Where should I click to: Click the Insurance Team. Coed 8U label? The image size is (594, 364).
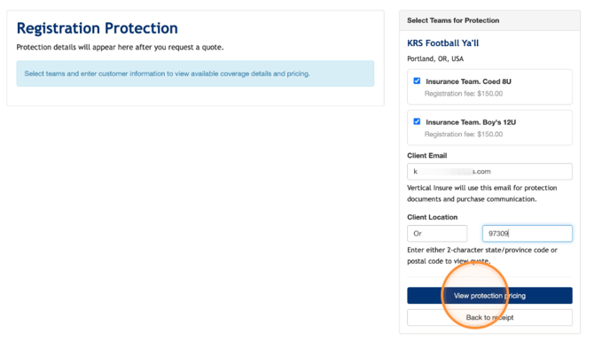point(468,81)
